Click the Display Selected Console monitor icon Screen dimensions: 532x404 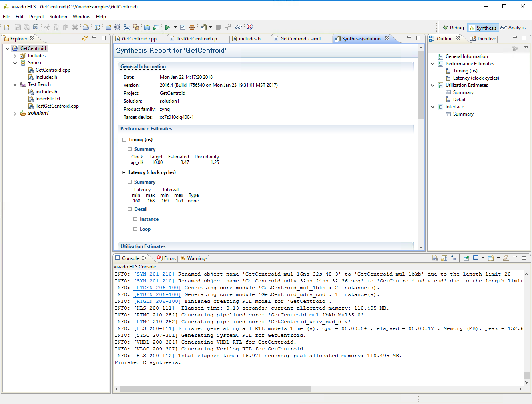tap(476, 258)
